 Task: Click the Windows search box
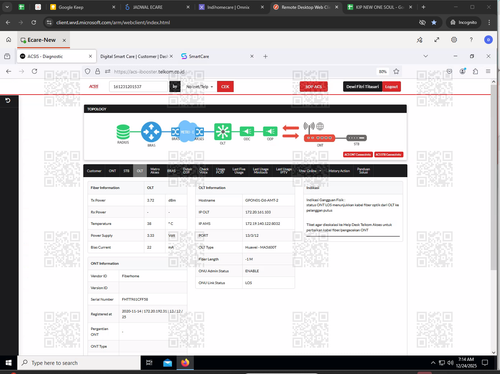pos(79,363)
